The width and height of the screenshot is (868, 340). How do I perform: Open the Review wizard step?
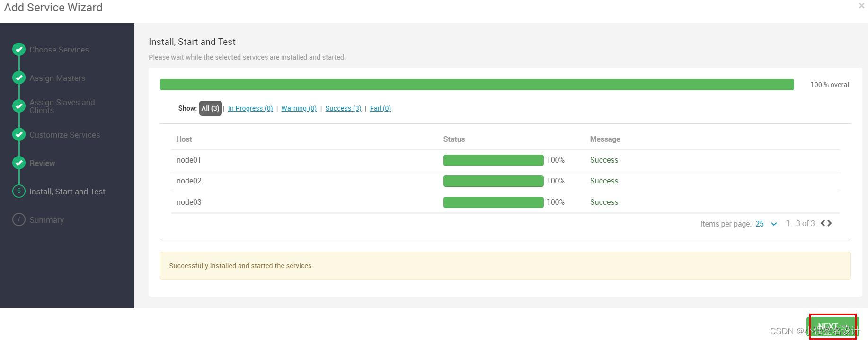point(42,163)
